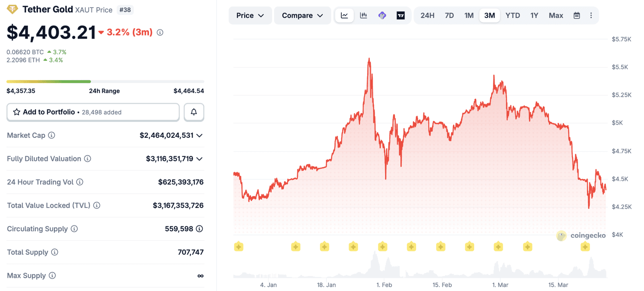Select the line chart view icon
Screen dimensions: 644x291
point(345,15)
